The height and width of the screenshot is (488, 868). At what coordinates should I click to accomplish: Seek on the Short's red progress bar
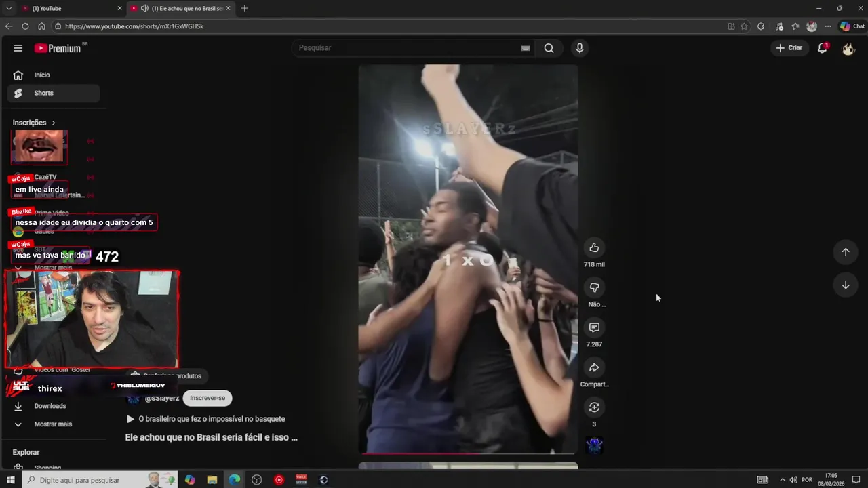pyautogui.click(x=468, y=453)
